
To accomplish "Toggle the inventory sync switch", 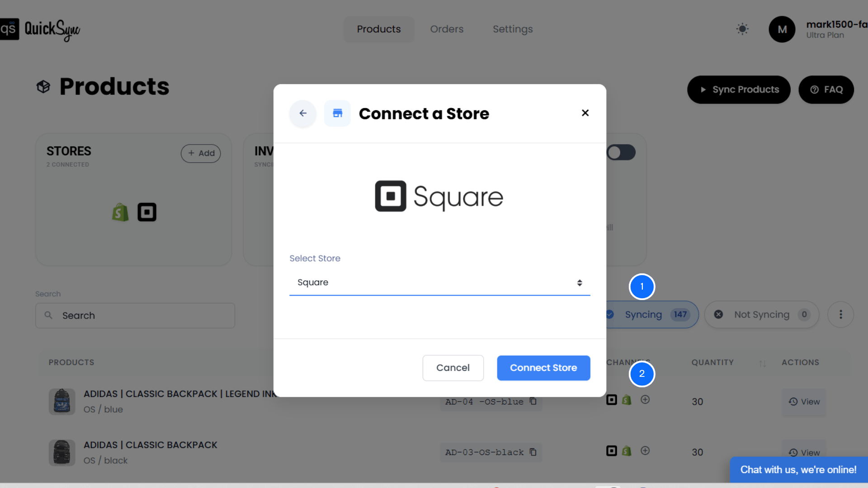I will [x=621, y=153].
